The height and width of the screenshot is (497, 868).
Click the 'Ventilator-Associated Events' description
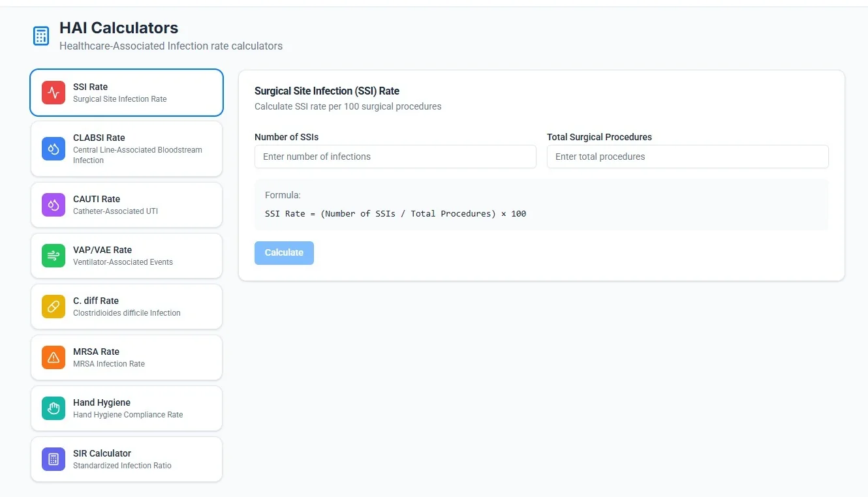pyautogui.click(x=123, y=262)
